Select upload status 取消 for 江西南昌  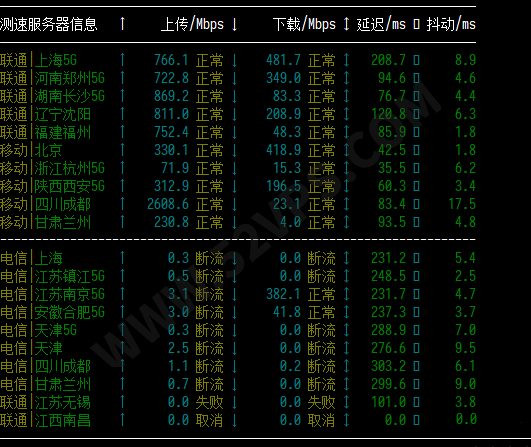(209, 420)
